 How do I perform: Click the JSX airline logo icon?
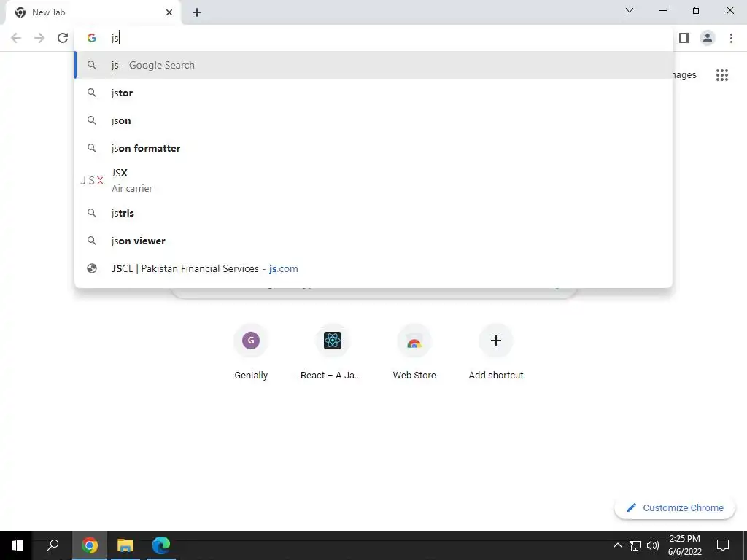coord(92,181)
